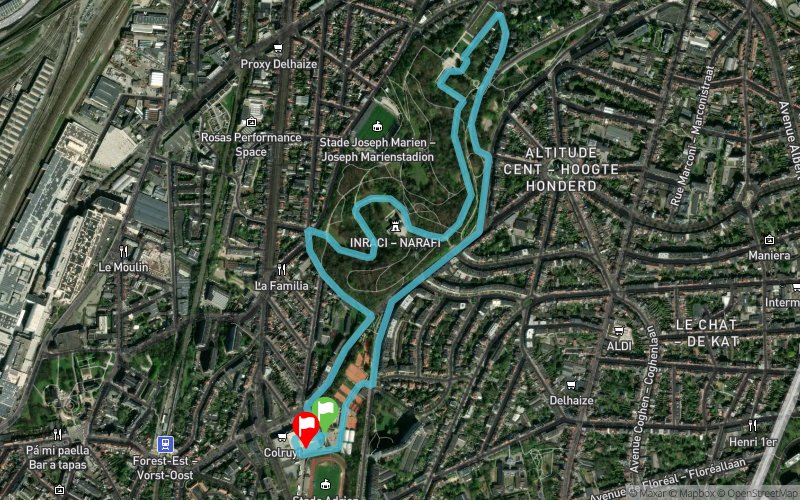Click the Maniera gallery icon

769,239
